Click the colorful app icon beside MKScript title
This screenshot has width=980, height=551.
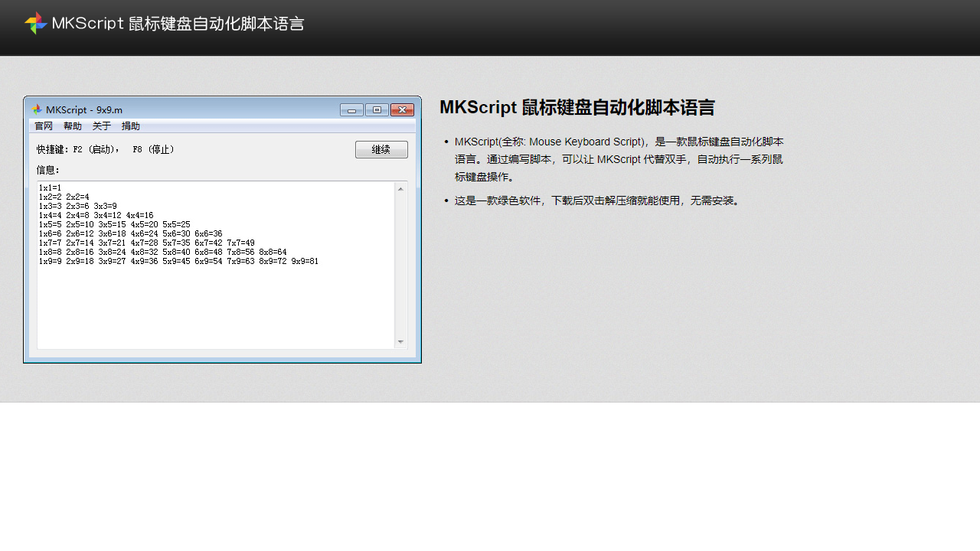[x=35, y=109]
